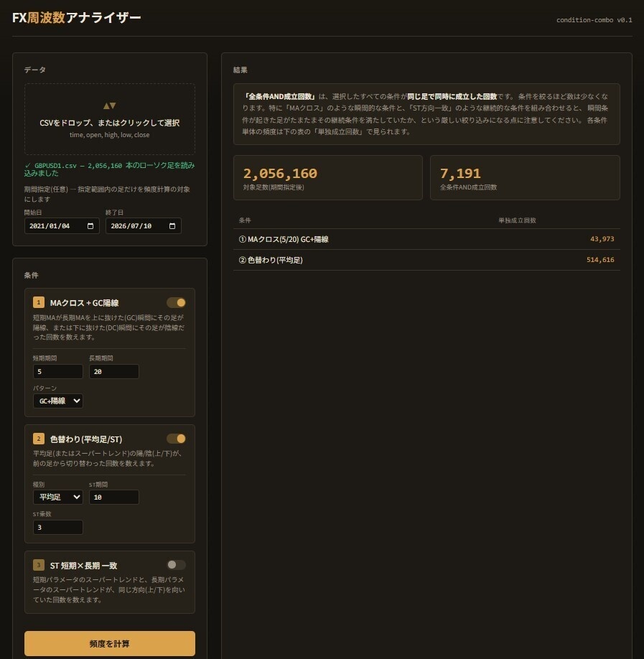Click condition number badge 1
Viewport: 644px width, 659px height.
(39, 302)
